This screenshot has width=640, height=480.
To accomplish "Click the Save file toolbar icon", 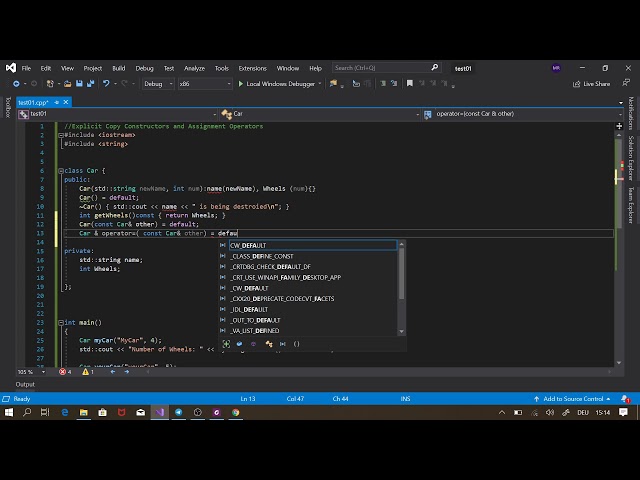I will click(x=79, y=84).
